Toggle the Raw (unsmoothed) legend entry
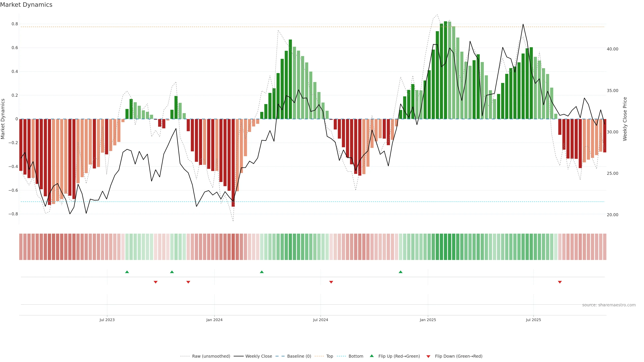This screenshot has height=362, width=644. pyautogui.click(x=211, y=356)
